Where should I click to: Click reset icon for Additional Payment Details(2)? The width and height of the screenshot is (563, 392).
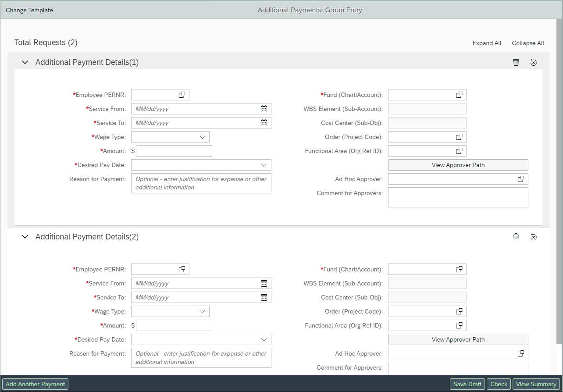coord(533,237)
